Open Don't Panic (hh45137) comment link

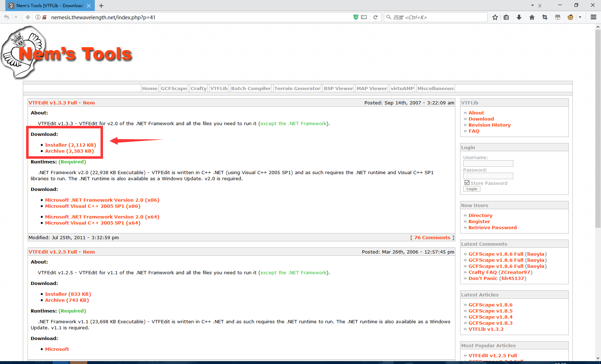tap(497, 278)
